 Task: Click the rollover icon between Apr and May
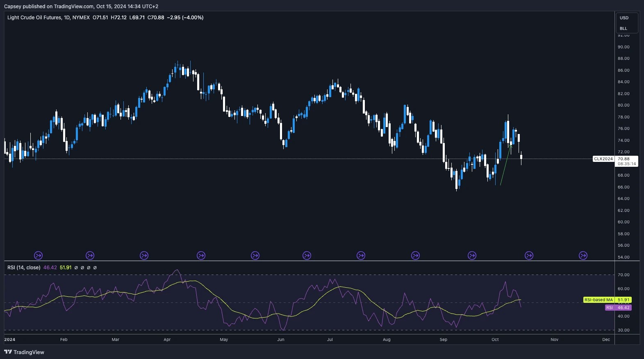[x=201, y=255]
